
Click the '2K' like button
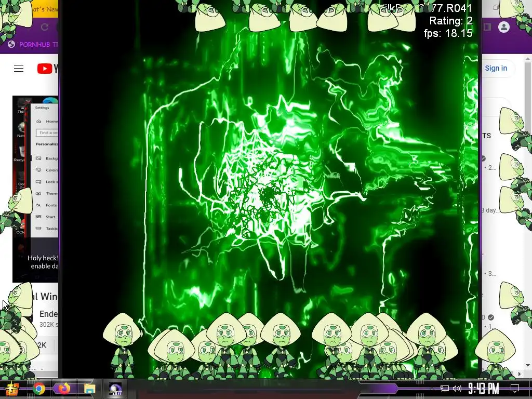pyautogui.click(x=42, y=345)
